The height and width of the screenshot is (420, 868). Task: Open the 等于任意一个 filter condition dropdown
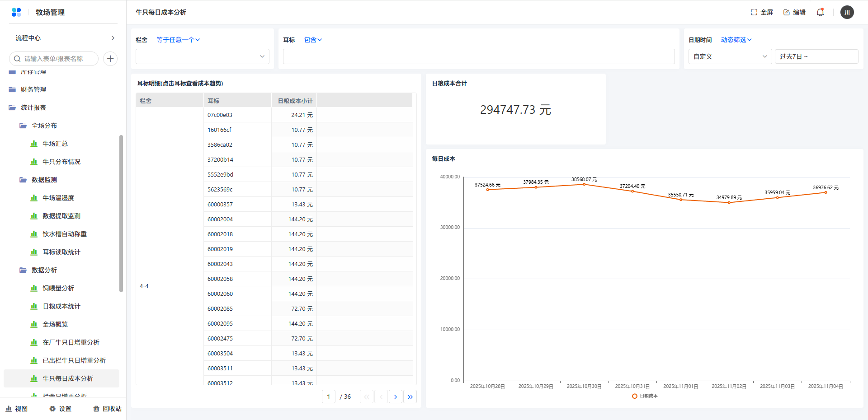[178, 40]
